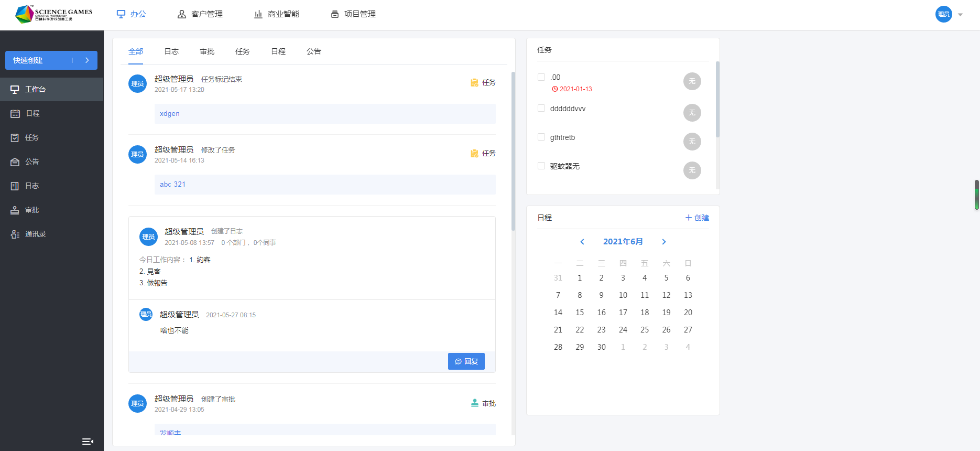Click 创建 link in 日程 panel
This screenshot has height=451, width=980.
(x=697, y=218)
